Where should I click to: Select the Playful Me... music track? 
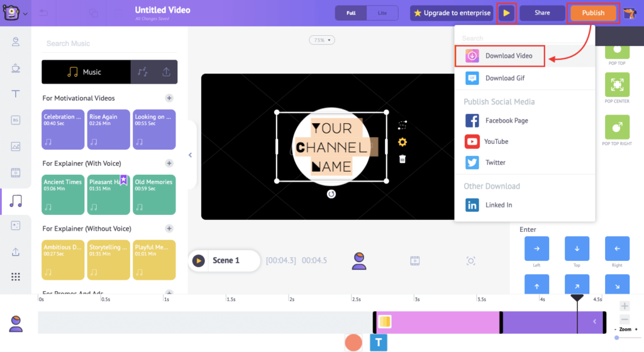[154, 260]
